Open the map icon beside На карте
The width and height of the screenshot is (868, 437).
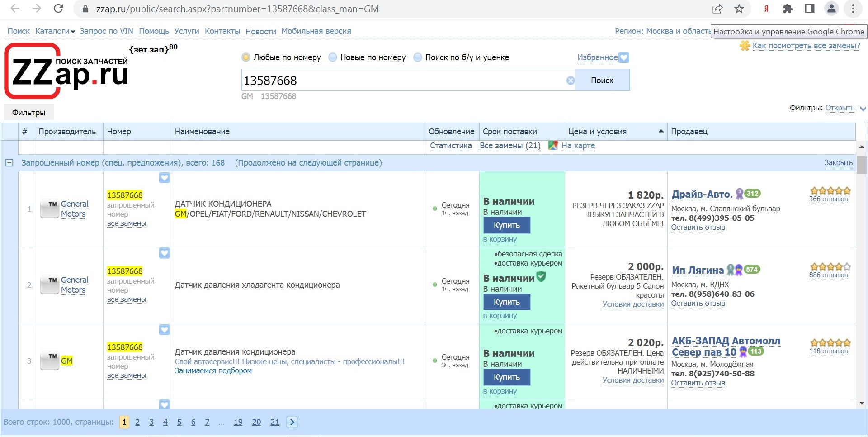tap(553, 146)
